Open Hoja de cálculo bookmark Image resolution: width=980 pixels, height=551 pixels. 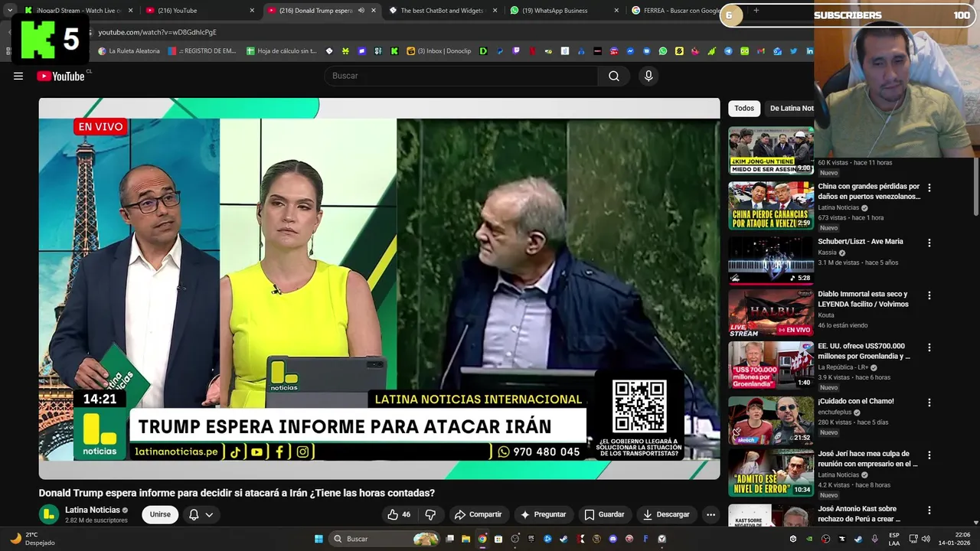pos(282,51)
